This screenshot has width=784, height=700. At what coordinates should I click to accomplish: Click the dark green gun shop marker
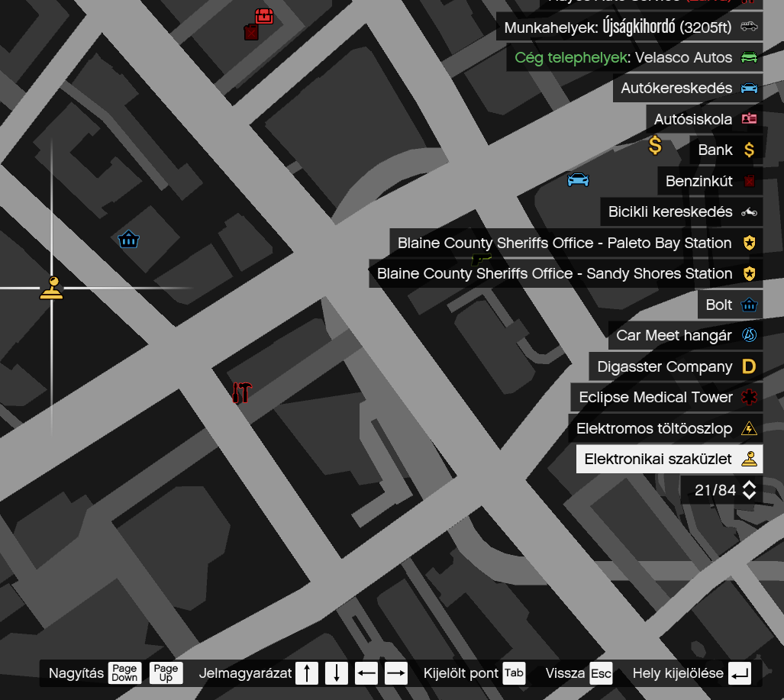(x=481, y=260)
